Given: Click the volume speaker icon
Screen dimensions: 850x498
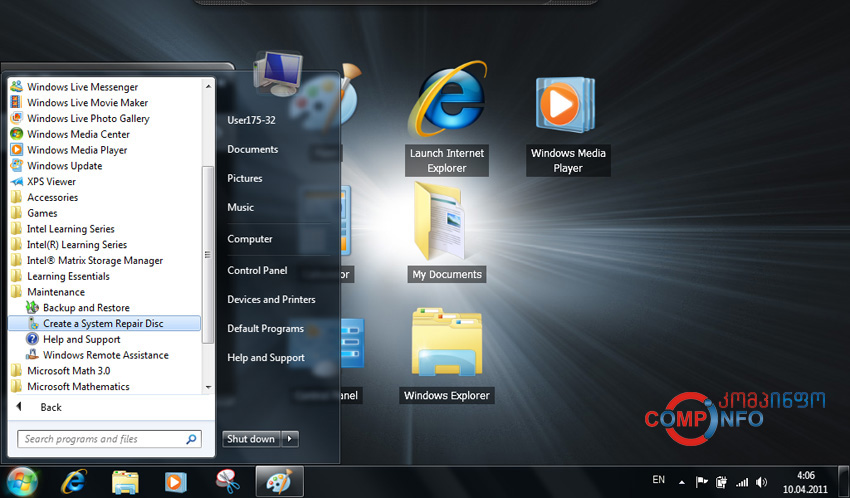Looking at the screenshot, I should coord(762,482).
